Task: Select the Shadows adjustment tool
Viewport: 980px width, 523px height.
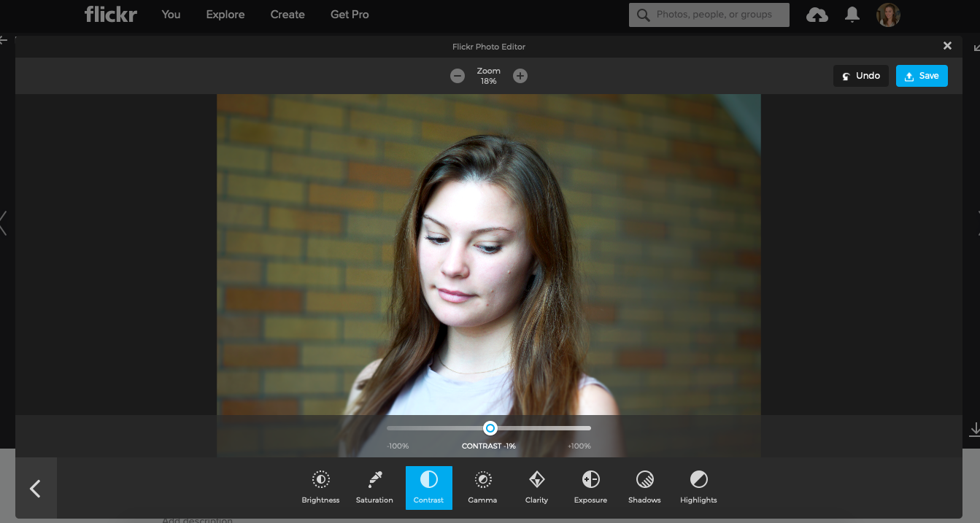Action: point(644,487)
